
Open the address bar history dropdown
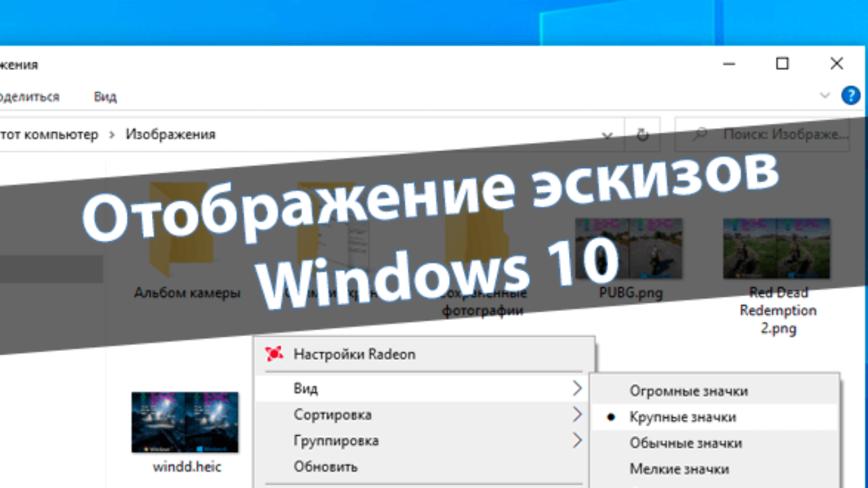coord(608,135)
